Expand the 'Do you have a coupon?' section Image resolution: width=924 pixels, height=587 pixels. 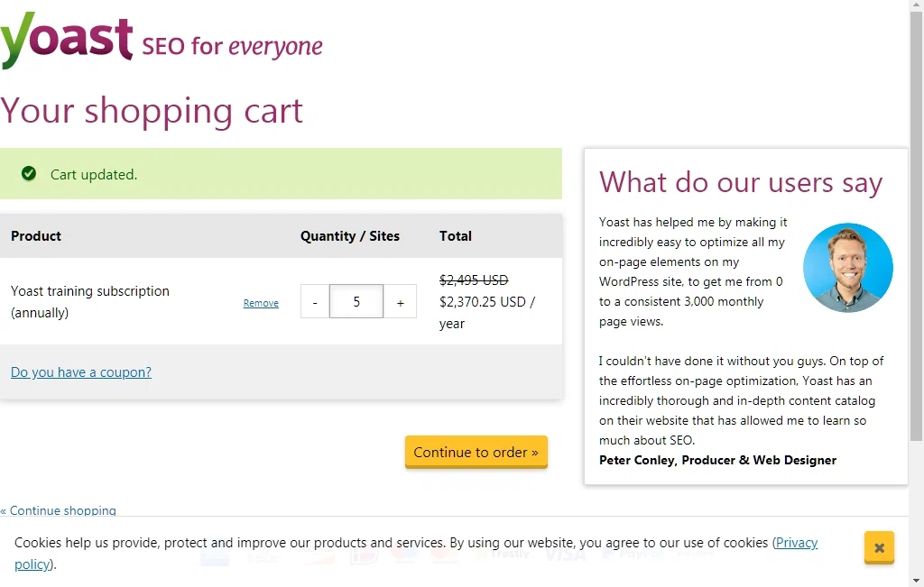(81, 371)
